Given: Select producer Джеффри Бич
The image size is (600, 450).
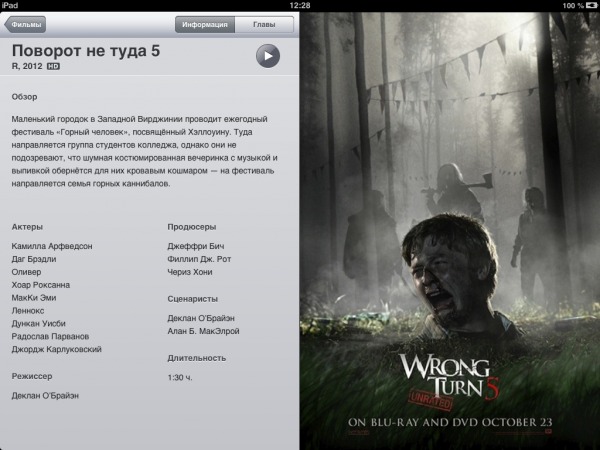Looking at the screenshot, I should tap(196, 246).
